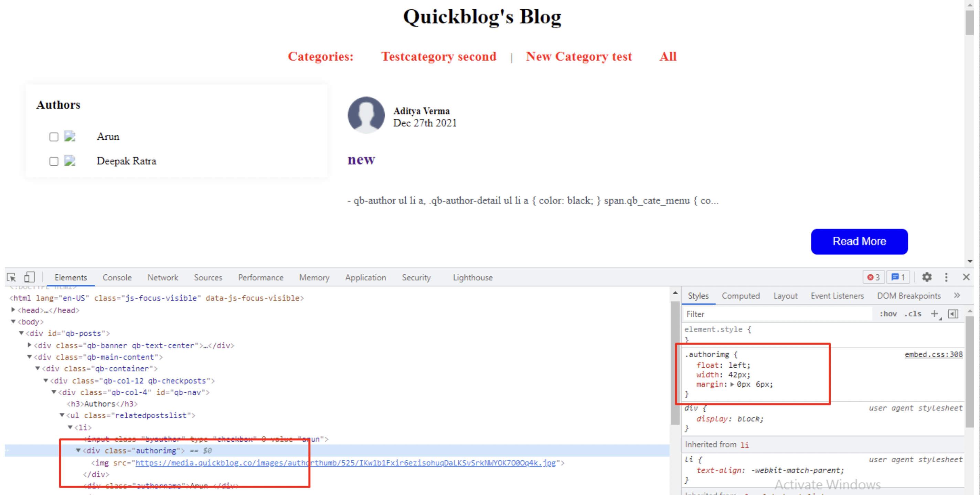980x495 pixels.
Task: Collapse the qb-col-12 qb-checkposts div
Action: tap(46, 380)
